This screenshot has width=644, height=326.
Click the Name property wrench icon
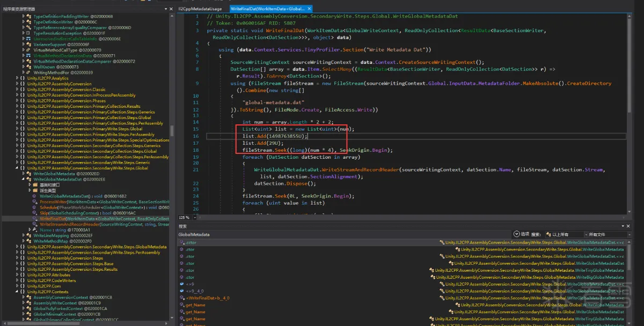[35, 230]
